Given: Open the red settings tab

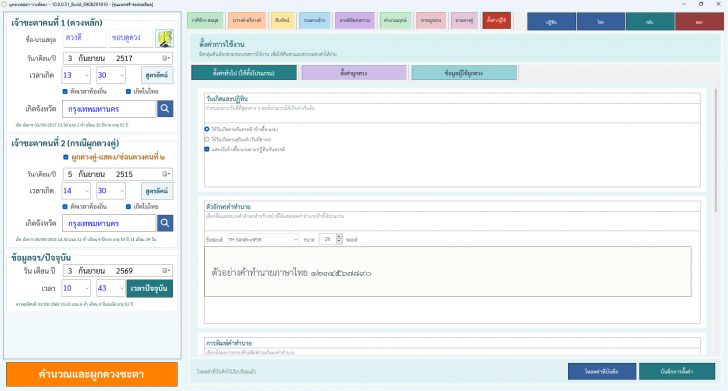Looking at the screenshot, I should 497,20.
